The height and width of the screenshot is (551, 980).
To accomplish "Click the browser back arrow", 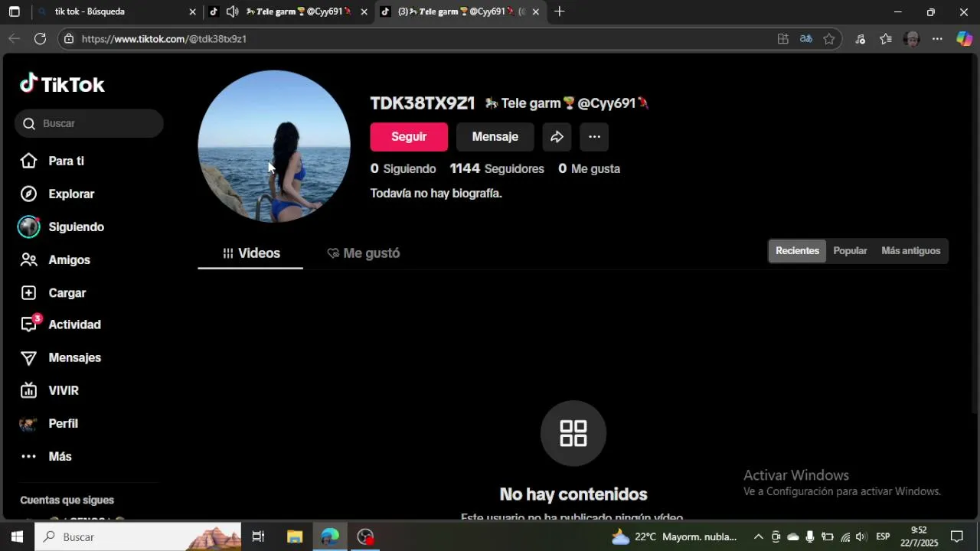I will (14, 38).
